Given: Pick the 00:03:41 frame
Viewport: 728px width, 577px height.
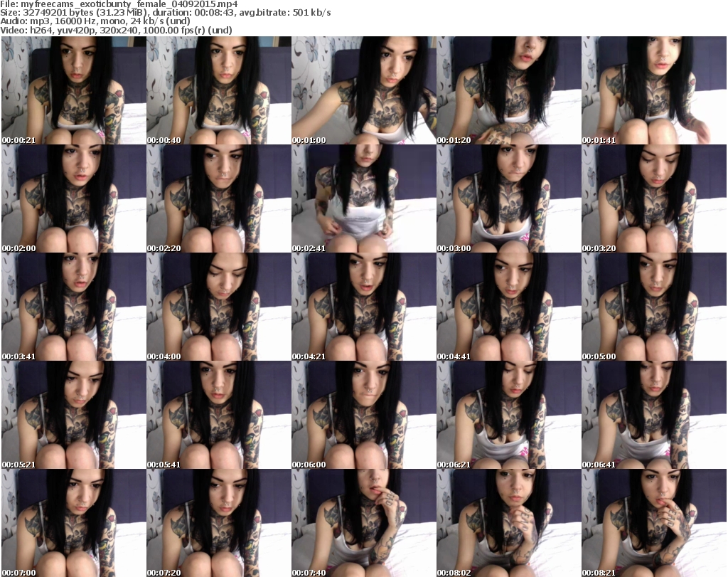Looking at the screenshot, I should pos(74,307).
